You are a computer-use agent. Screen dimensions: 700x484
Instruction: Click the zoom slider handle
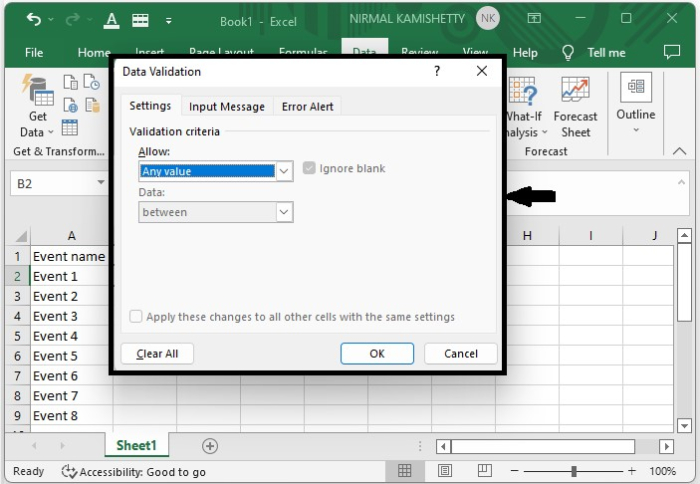click(574, 471)
